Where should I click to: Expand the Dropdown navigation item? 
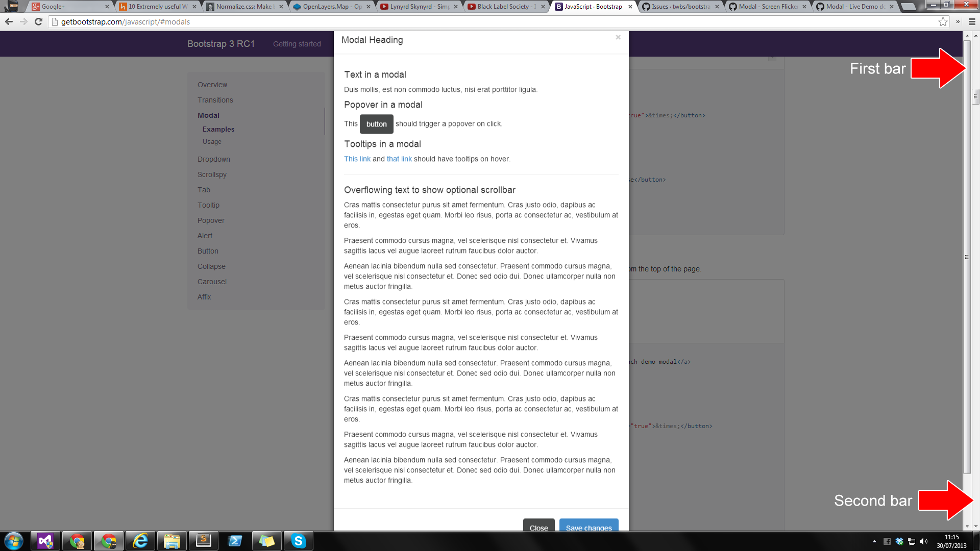click(214, 159)
